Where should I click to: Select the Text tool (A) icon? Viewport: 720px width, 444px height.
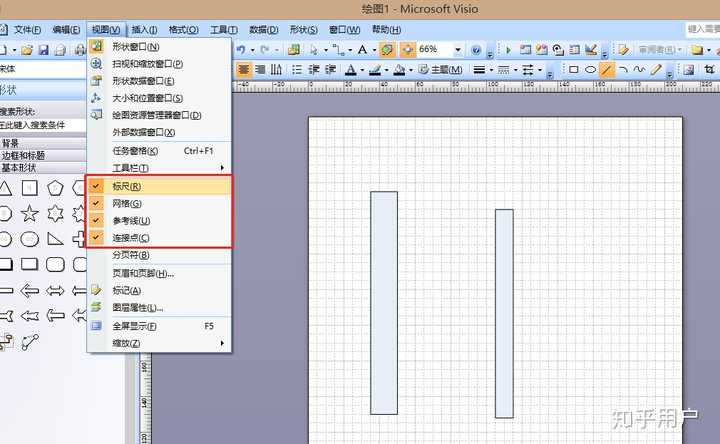click(x=362, y=49)
